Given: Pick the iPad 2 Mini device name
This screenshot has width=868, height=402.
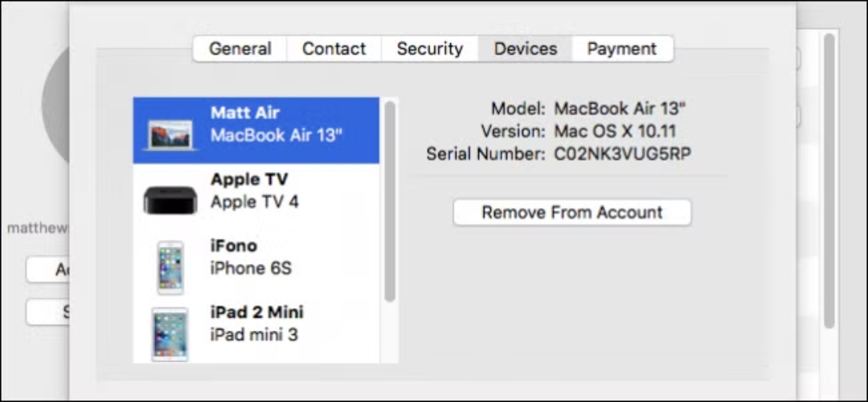Looking at the screenshot, I should [257, 312].
